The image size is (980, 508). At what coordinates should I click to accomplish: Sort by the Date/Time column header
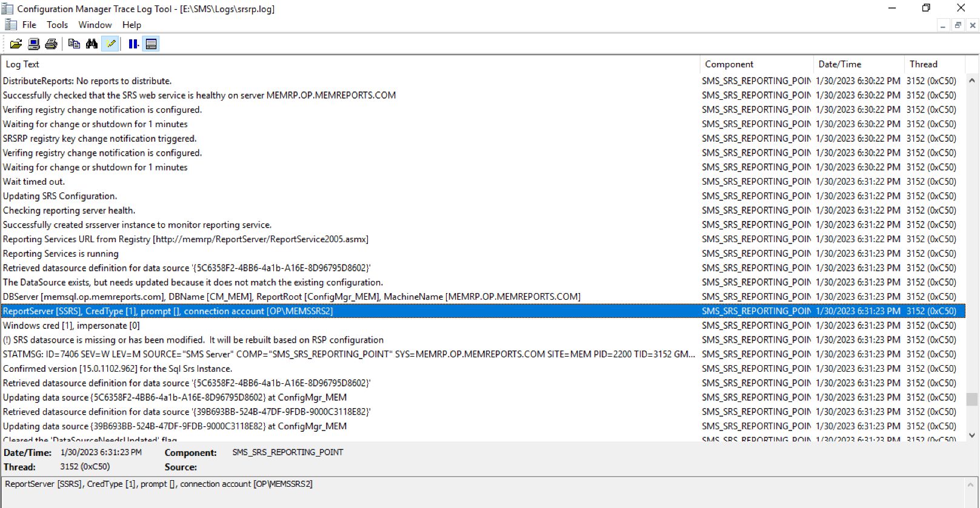click(x=858, y=64)
